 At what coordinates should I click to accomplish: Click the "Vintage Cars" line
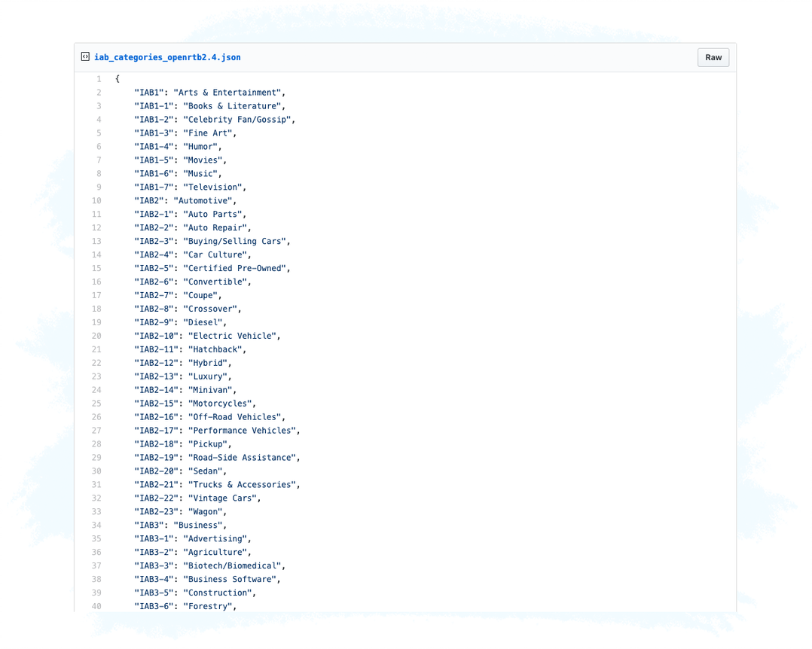point(197,498)
